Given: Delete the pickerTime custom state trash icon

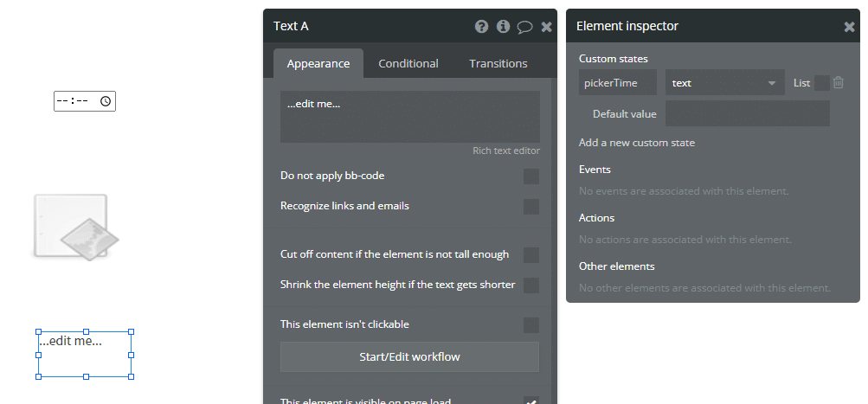Looking at the screenshot, I should point(838,83).
